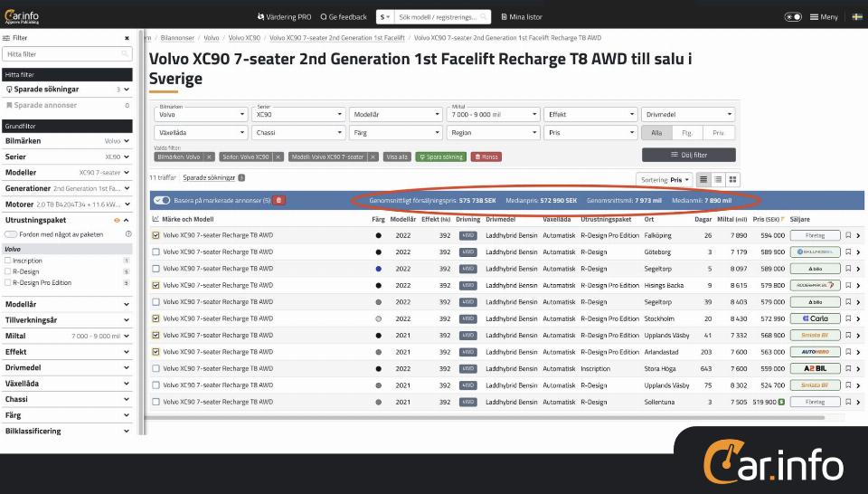Click the Car.info logo in header
The width and height of the screenshot is (868, 494).
click(22, 16)
